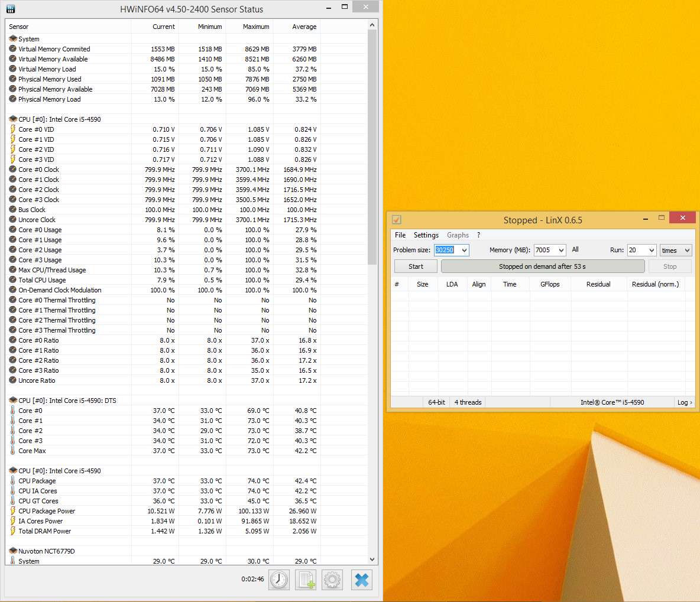Open the Run count dropdown
Screen dimensions: 700x602
tap(652, 250)
